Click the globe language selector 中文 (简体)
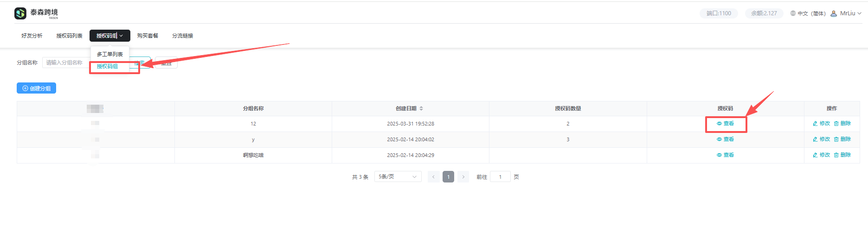Image resolution: width=868 pixels, height=245 pixels. (808, 13)
